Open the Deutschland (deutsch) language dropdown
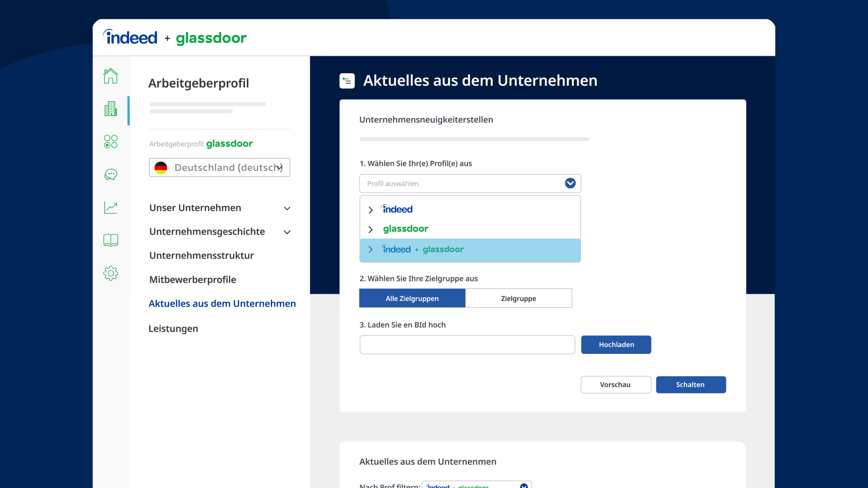The width and height of the screenshot is (868, 488). [x=220, y=168]
